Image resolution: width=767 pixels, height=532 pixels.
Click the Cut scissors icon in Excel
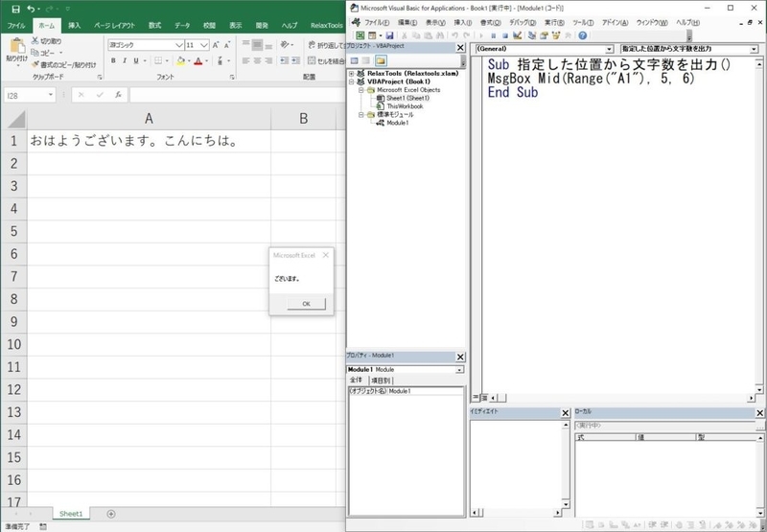[35, 40]
